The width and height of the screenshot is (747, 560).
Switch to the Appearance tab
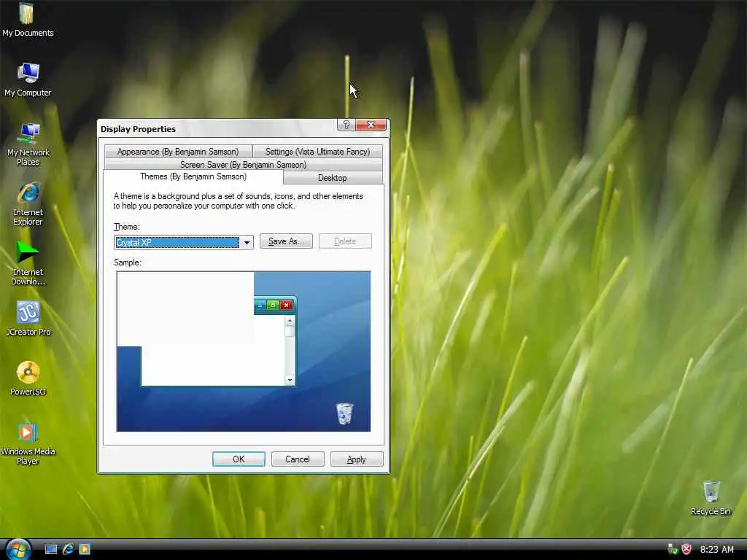coord(178,152)
